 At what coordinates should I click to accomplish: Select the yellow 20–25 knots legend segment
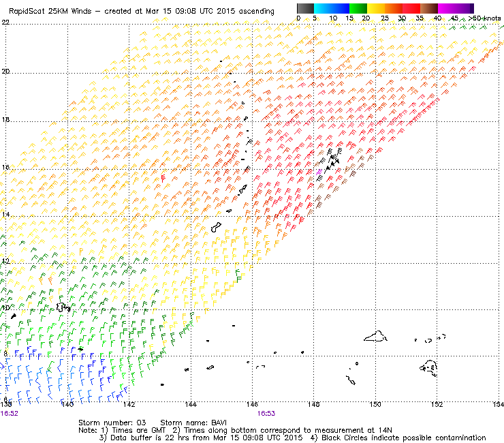coord(376,8)
